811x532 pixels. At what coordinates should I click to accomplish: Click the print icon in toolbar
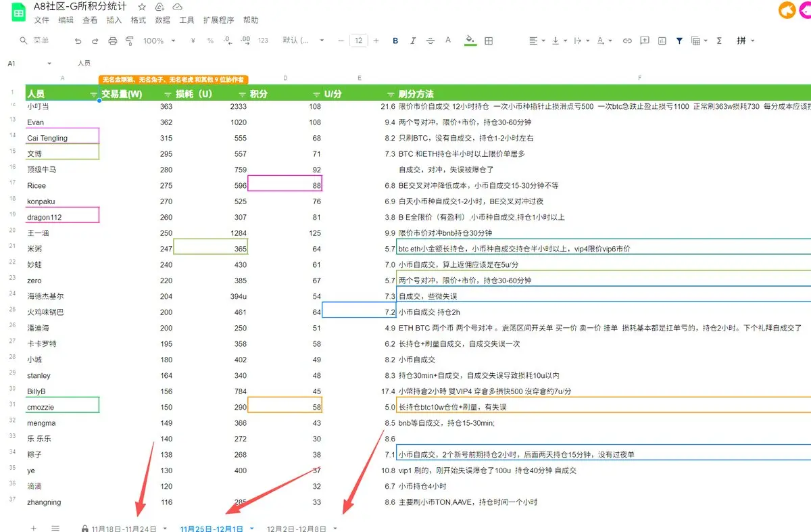coord(112,41)
